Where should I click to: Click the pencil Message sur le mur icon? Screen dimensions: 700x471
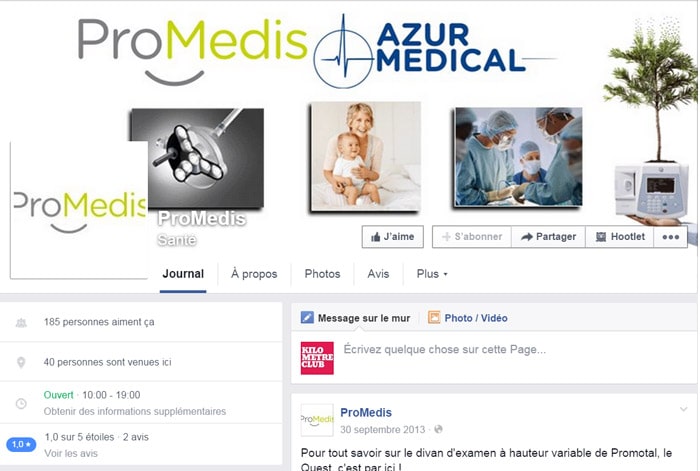[307, 317]
